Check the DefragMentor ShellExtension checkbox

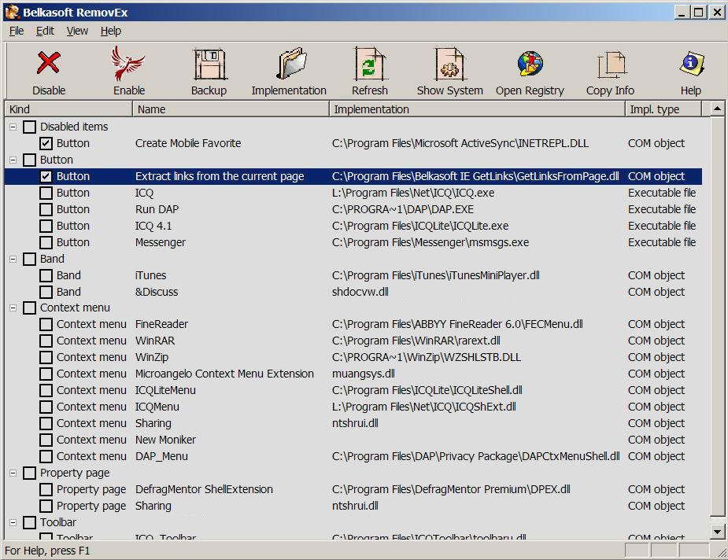click(46, 489)
